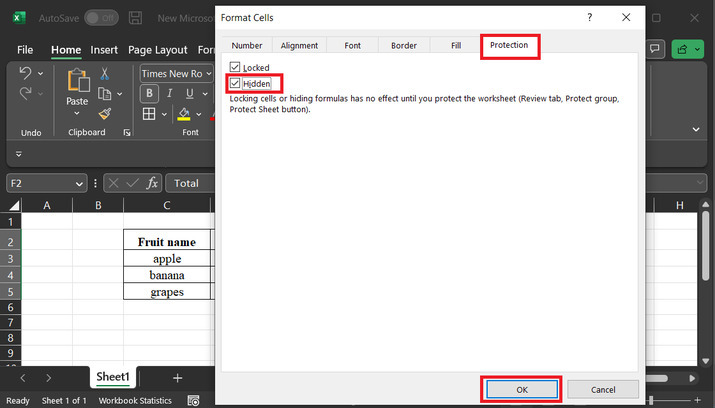Activate the Format Painter brush

coord(104,114)
